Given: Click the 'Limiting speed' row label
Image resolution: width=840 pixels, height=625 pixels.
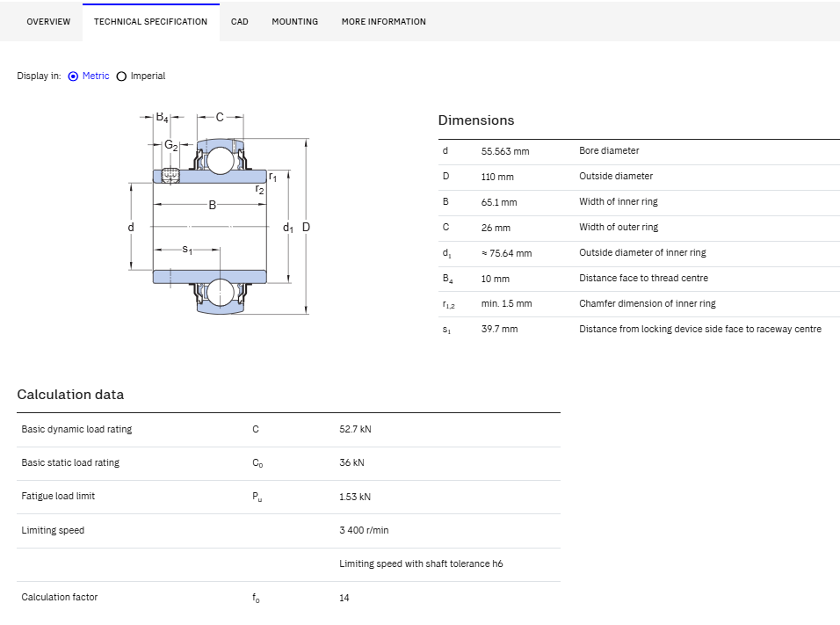Looking at the screenshot, I should [x=53, y=530].
